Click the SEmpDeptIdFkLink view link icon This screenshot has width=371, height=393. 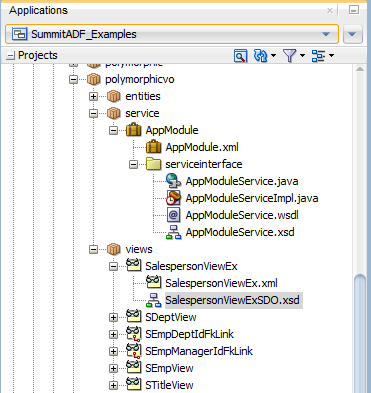134,334
